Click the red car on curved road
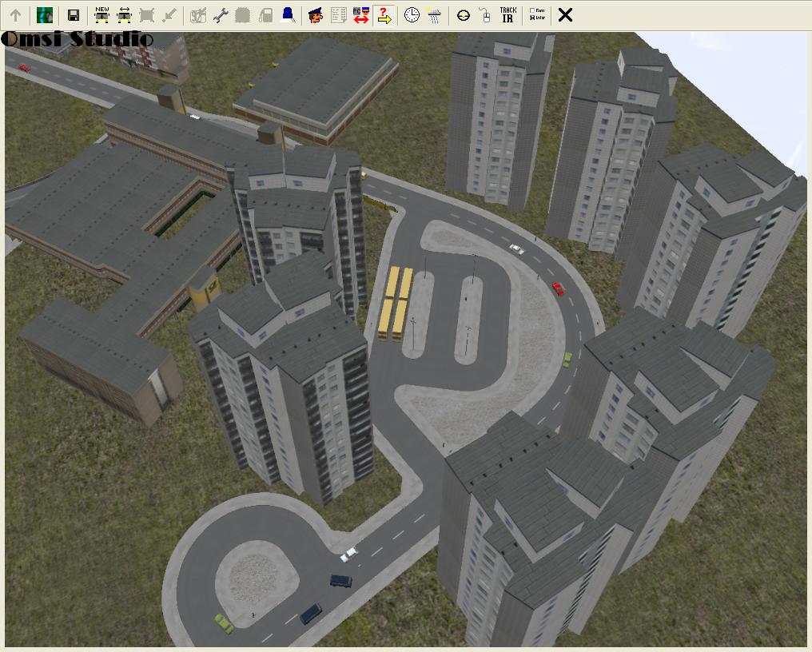Screen dimensions: 812x652 click(558, 289)
